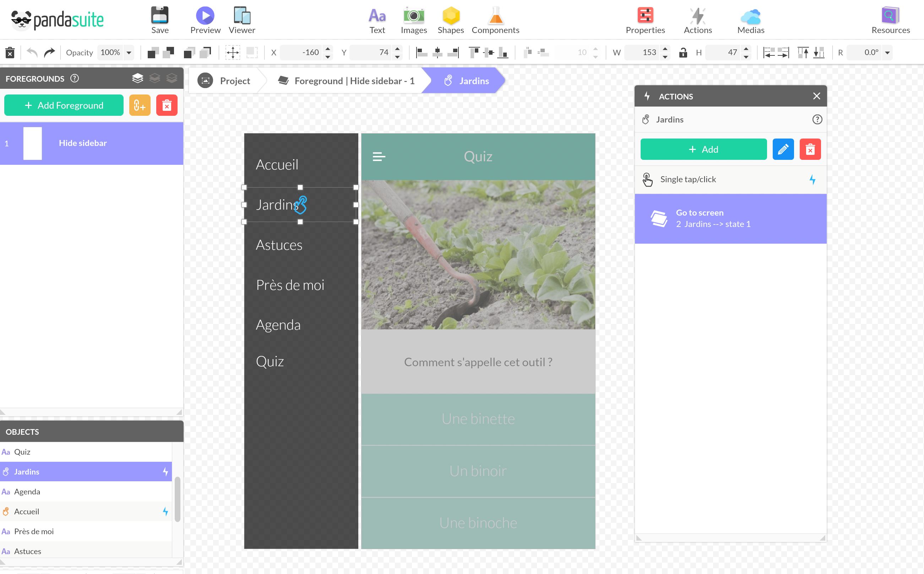The height and width of the screenshot is (574, 924).
Task: Open the Components flask menu
Action: 495,16
